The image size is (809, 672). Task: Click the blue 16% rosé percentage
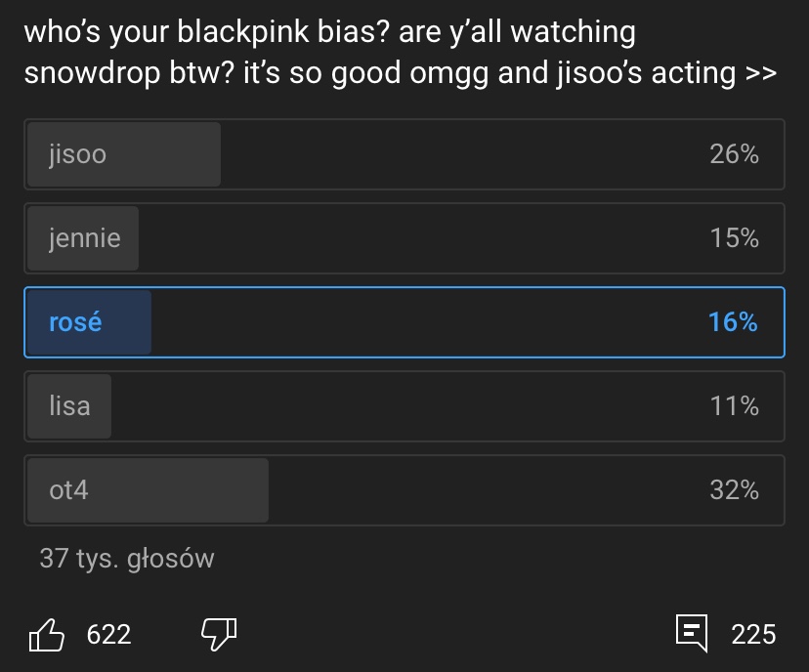(x=733, y=322)
